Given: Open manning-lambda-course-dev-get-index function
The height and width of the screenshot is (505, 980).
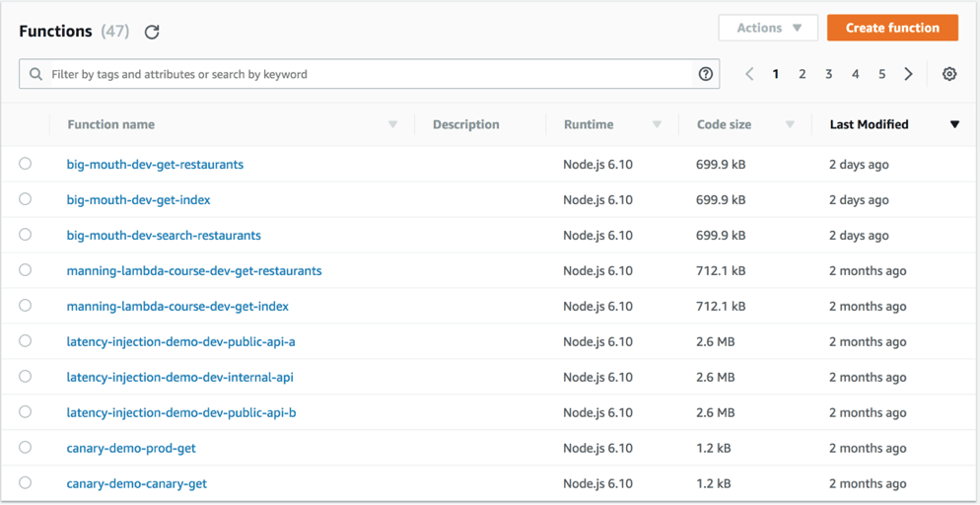Looking at the screenshot, I should point(177,306).
